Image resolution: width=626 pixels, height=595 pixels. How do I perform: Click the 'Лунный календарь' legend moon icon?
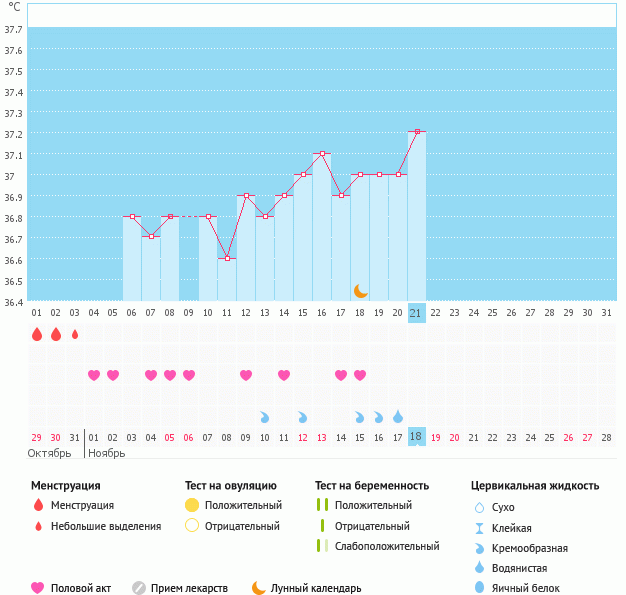259,588
